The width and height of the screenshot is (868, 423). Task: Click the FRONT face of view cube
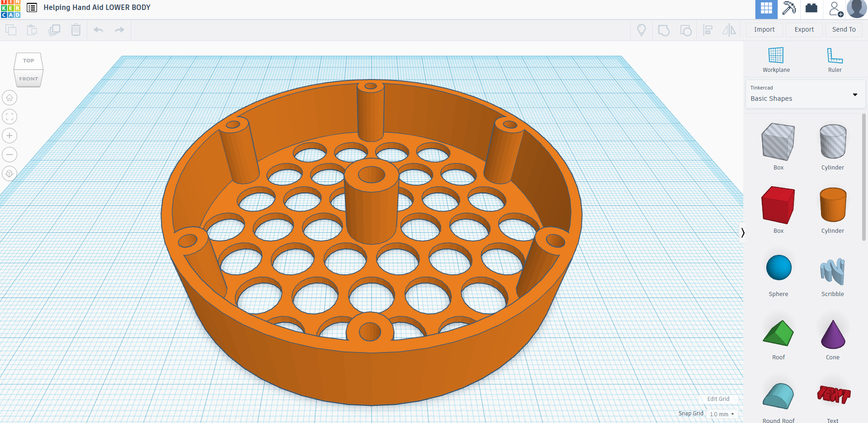click(28, 79)
